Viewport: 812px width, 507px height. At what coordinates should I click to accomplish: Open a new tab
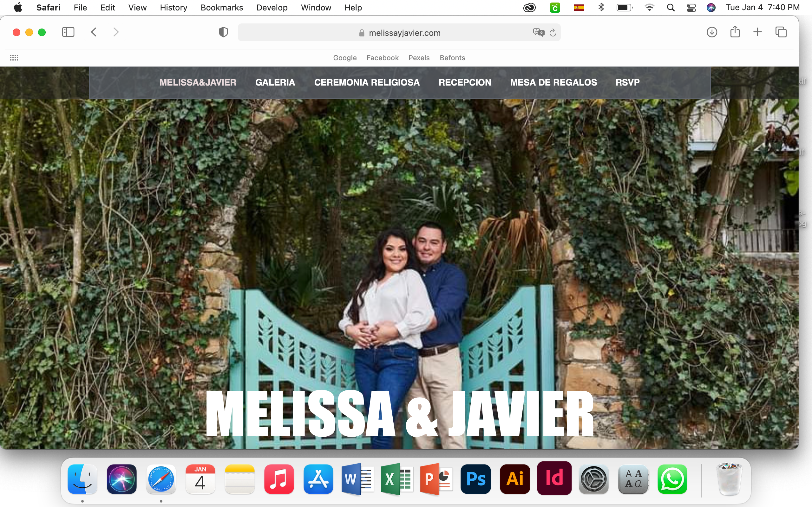758,32
